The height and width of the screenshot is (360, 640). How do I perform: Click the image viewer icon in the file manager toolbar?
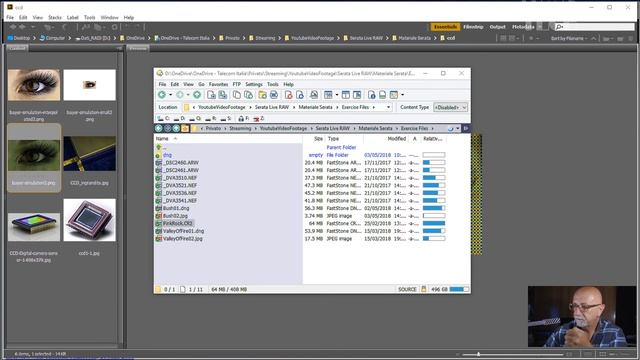point(314,95)
